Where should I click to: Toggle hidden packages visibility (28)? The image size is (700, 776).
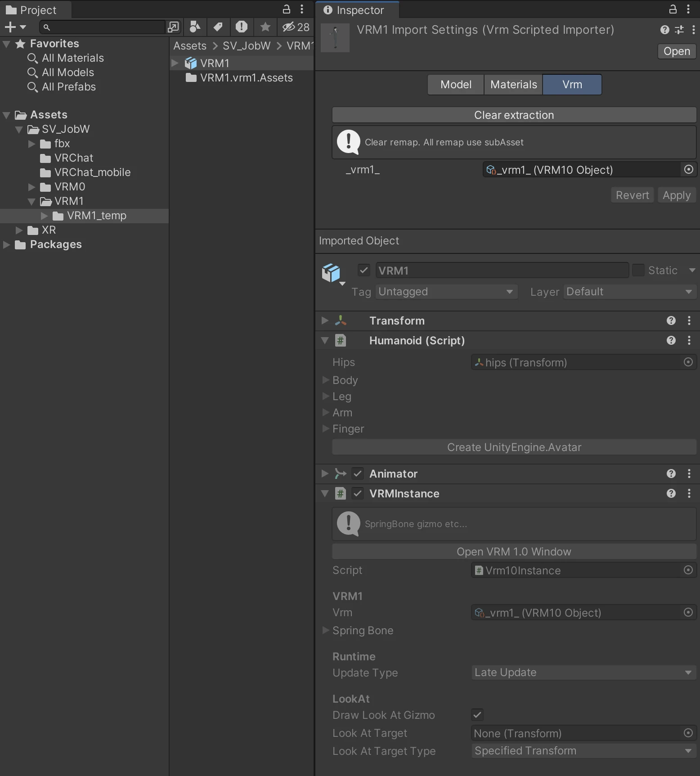point(296,27)
